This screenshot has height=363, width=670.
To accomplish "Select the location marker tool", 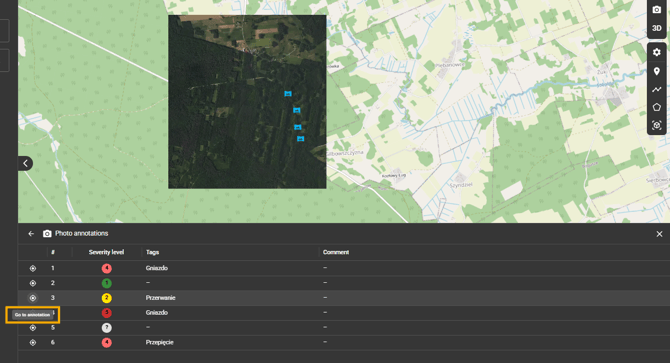I will 657,71.
